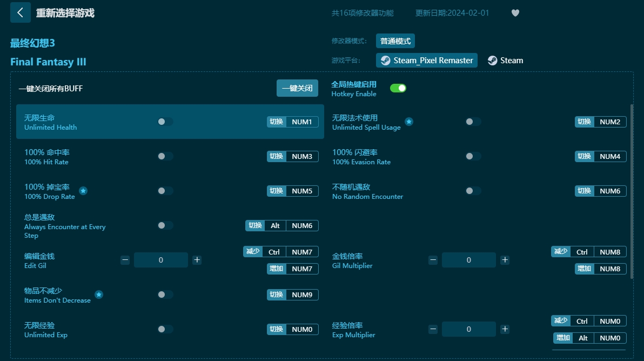Click star icon beside 100% Drop Rate
Viewport: 644px width, 361px height.
pyautogui.click(x=83, y=191)
